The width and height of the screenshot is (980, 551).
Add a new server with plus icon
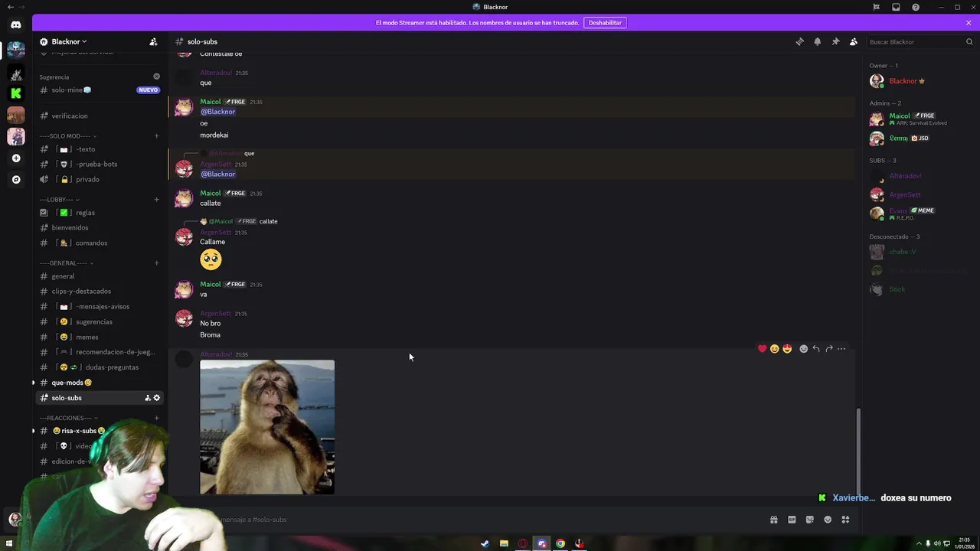tap(16, 158)
